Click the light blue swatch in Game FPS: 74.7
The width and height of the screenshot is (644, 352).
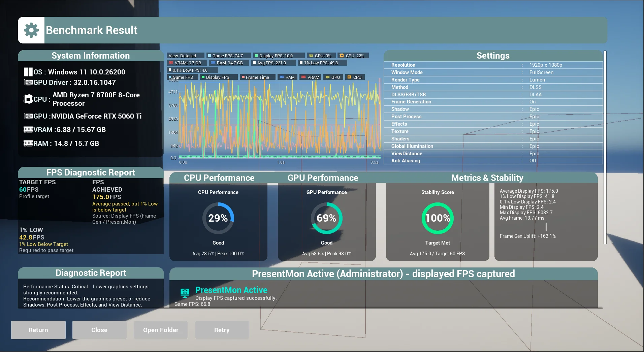click(x=209, y=56)
